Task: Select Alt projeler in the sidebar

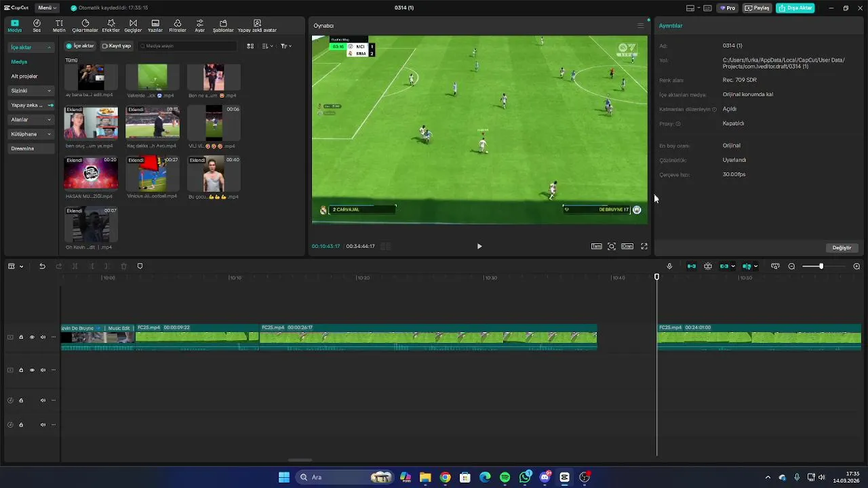Action: (x=24, y=77)
